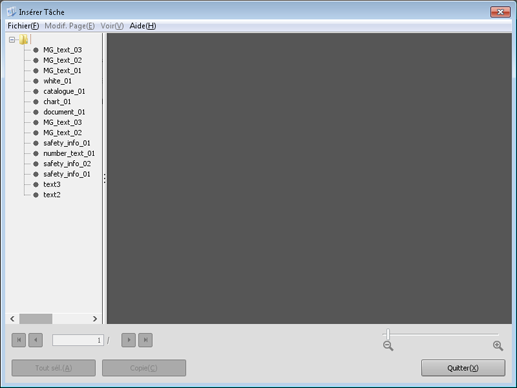
Task: Select the first MG_text_03 item in tree
Action: click(x=62, y=50)
